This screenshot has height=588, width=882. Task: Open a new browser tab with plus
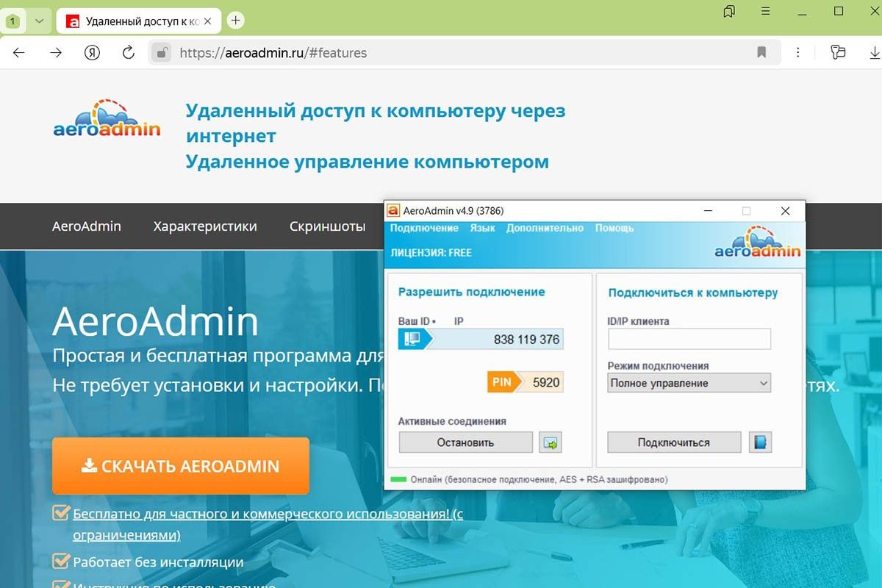point(235,20)
